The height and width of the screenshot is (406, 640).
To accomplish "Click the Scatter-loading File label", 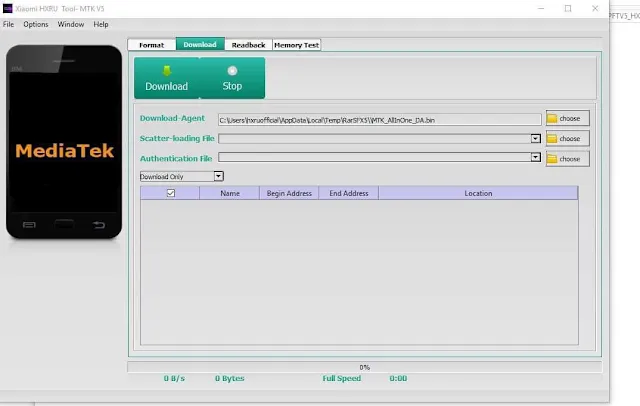I will coord(177,139).
